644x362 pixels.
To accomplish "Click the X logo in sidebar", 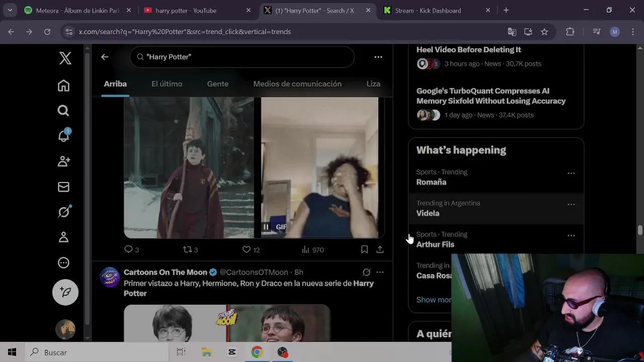I will [65, 58].
